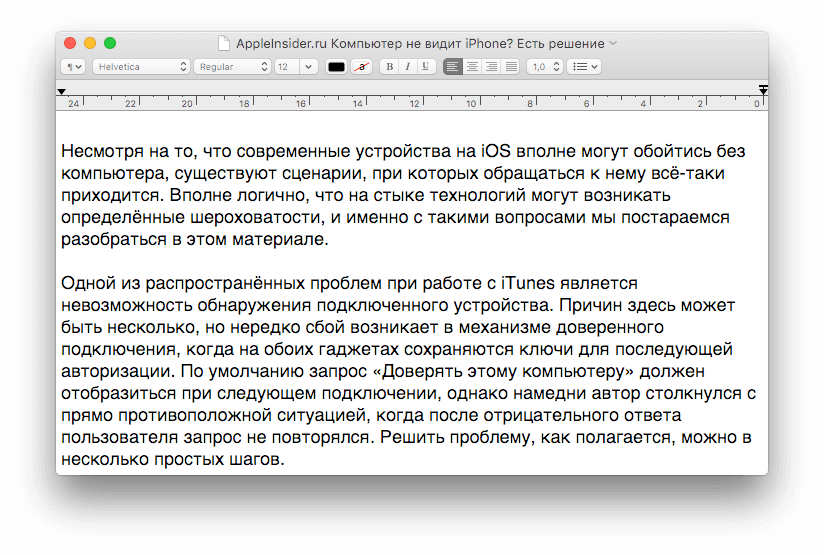Align text to the left

point(453,67)
